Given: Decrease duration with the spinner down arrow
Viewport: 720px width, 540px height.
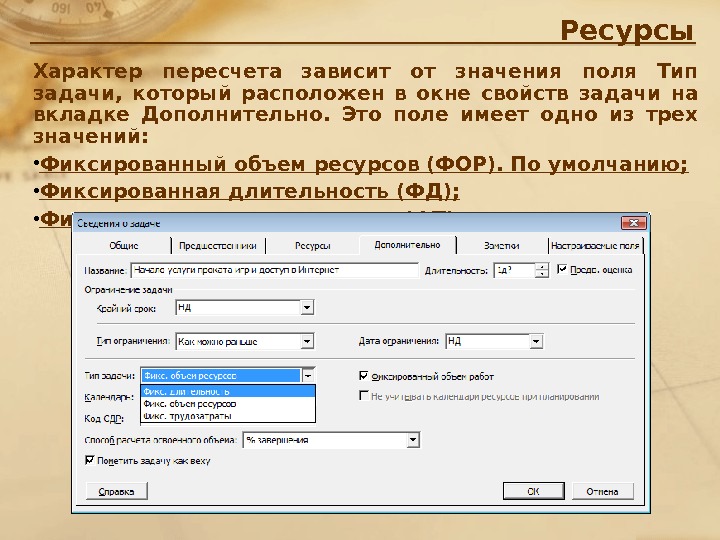Looking at the screenshot, I should (x=542, y=274).
